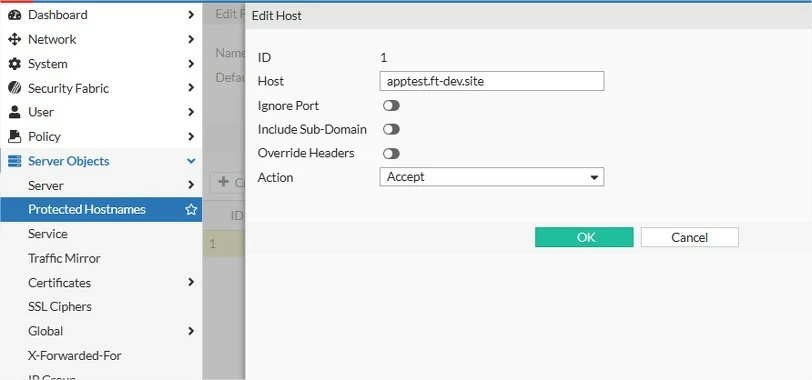This screenshot has width=812, height=380.
Task: Turn on Override Headers switch
Action: 391,153
